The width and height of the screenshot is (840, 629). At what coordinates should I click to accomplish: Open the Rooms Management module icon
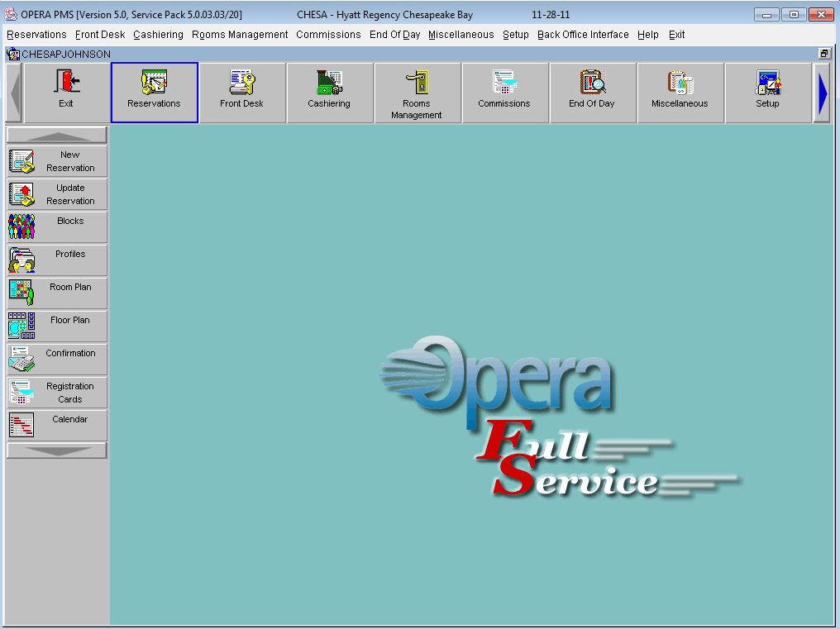417,93
